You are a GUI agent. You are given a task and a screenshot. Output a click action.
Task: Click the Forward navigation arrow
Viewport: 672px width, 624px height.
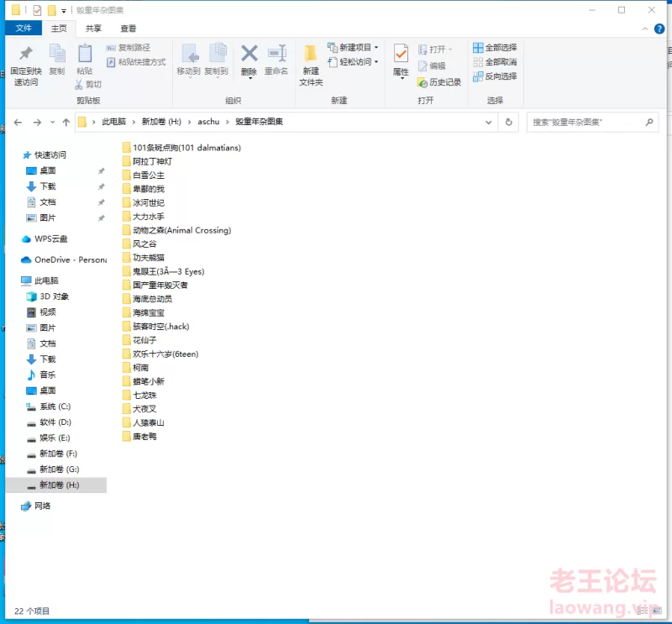[x=37, y=122]
